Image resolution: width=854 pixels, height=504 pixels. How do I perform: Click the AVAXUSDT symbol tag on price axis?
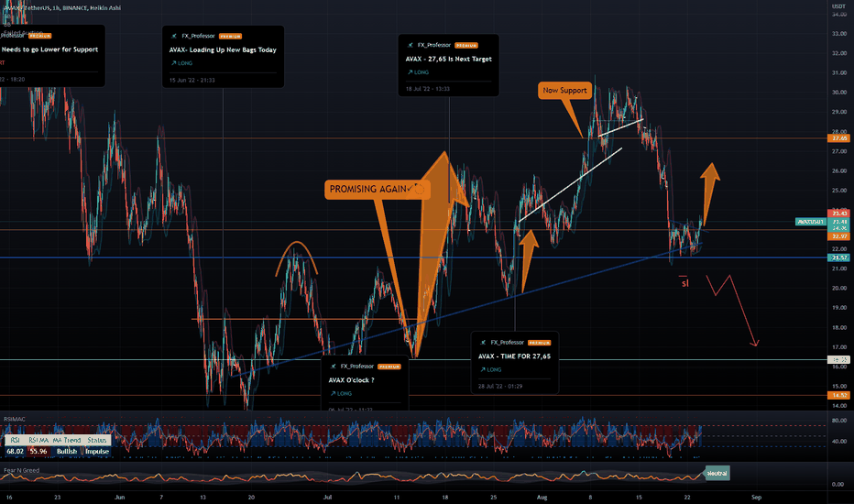811,222
